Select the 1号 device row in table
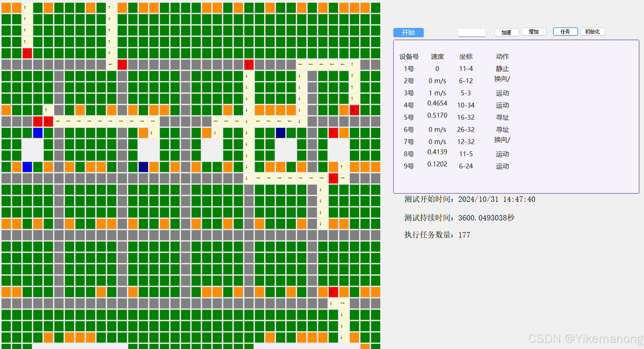Screen dimensions: 644x349 409,69
